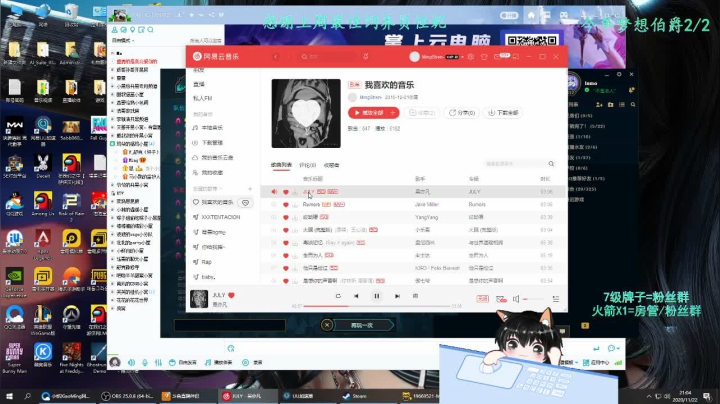Switch to the Collectors tab
Viewport: 720px width, 404px height.
tap(331, 165)
